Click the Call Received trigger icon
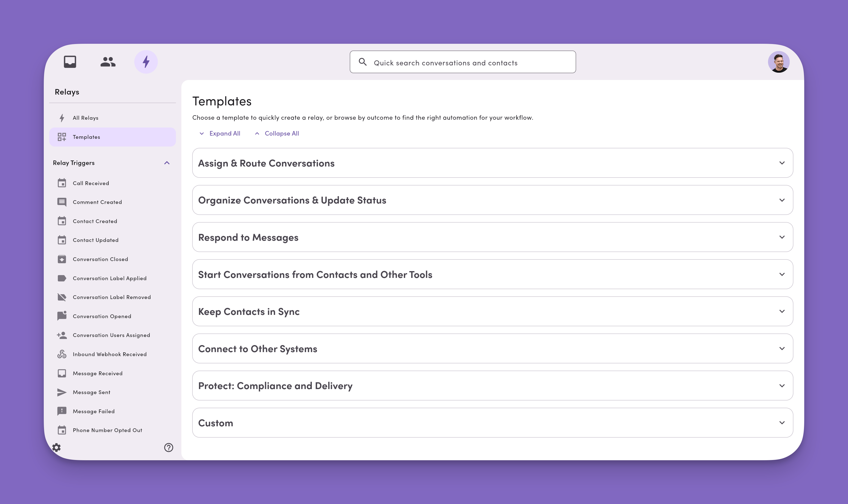This screenshot has height=504, width=848. click(62, 183)
